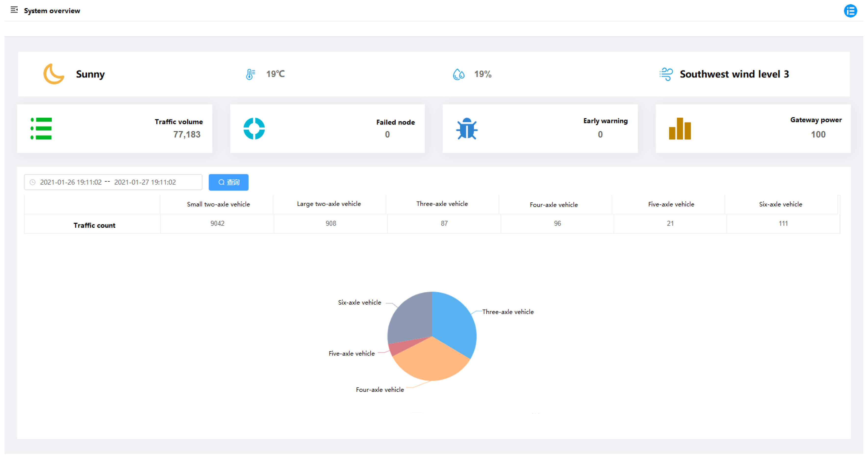Click the thermometer temperature icon
The image size is (868, 459).
point(250,74)
